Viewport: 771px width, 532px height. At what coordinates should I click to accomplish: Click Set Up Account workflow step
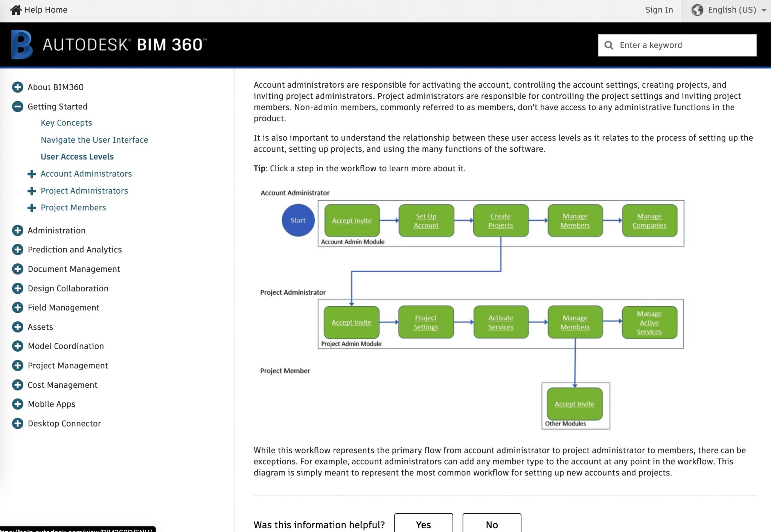[x=426, y=221]
